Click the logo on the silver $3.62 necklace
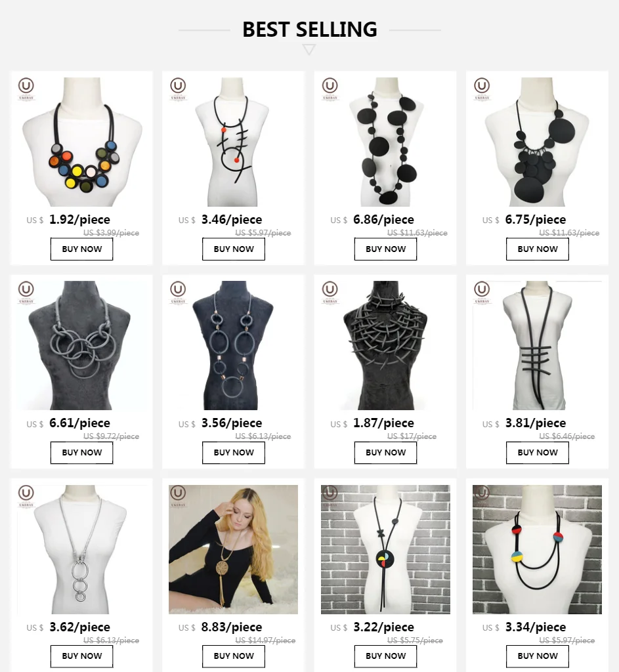The image size is (619, 672). (x=26, y=496)
